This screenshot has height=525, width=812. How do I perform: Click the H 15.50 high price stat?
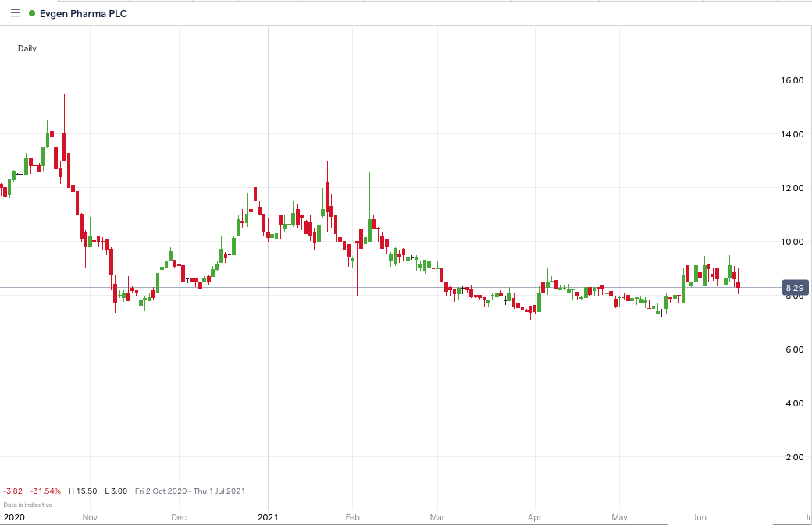82,491
